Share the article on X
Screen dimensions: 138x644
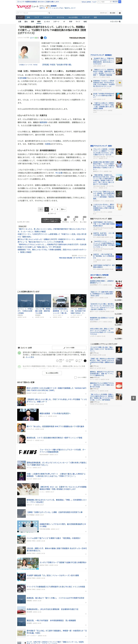pos(42,38)
